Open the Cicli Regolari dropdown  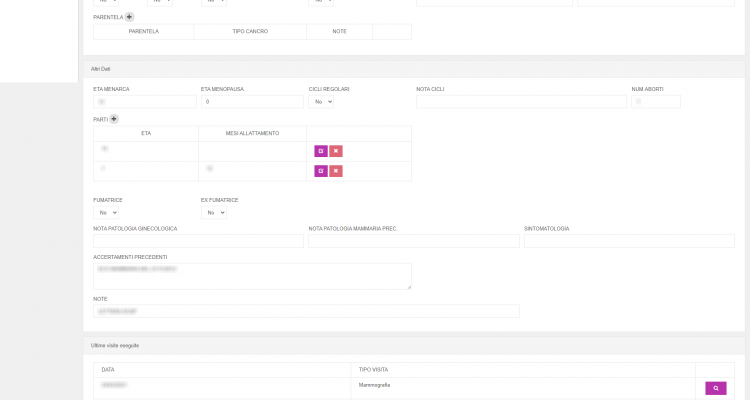pos(321,102)
